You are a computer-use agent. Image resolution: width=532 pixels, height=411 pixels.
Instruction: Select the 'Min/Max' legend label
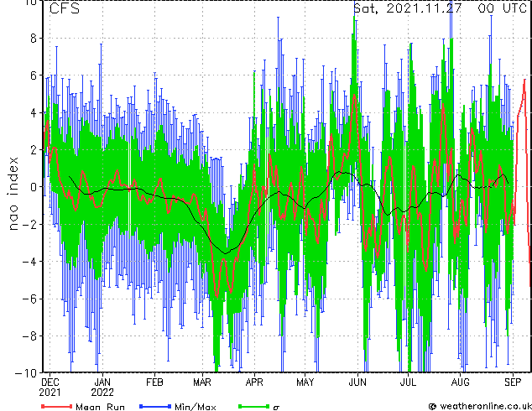coord(195,407)
